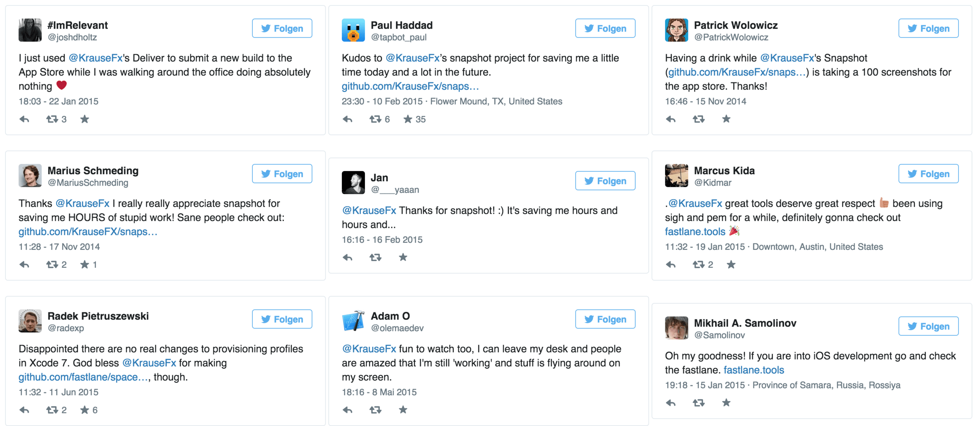Favorite Mikhail A. Samolinov's tweet
The width and height of the screenshot is (980, 426).
(726, 403)
